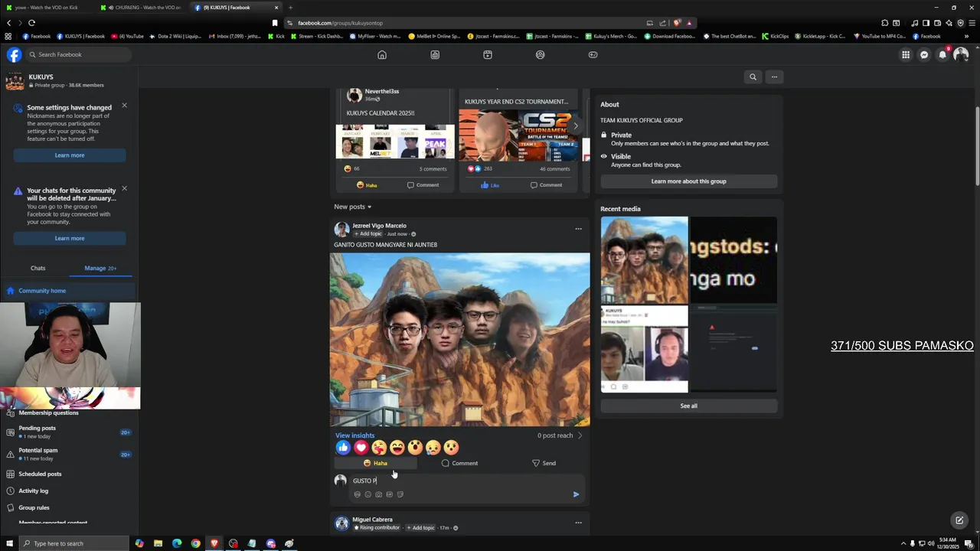Expand the New posts sort dropdown
The width and height of the screenshot is (980, 551).
352,207
